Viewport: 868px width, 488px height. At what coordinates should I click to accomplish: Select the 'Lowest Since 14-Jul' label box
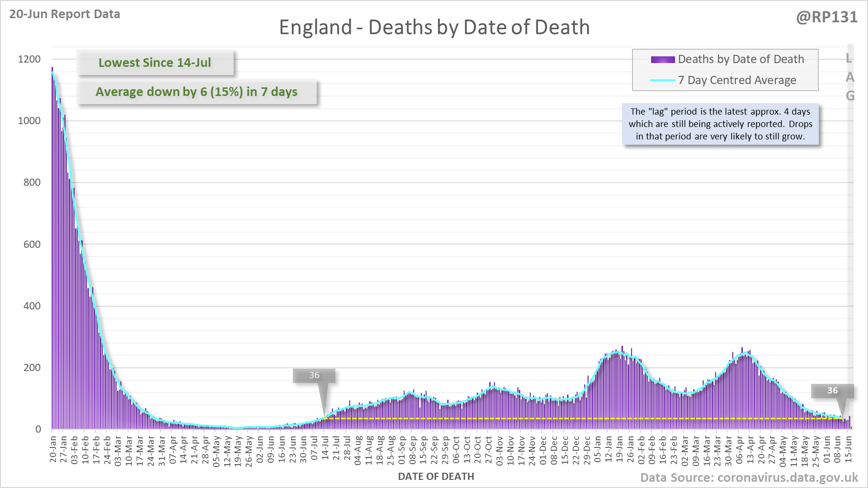[x=155, y=63]
